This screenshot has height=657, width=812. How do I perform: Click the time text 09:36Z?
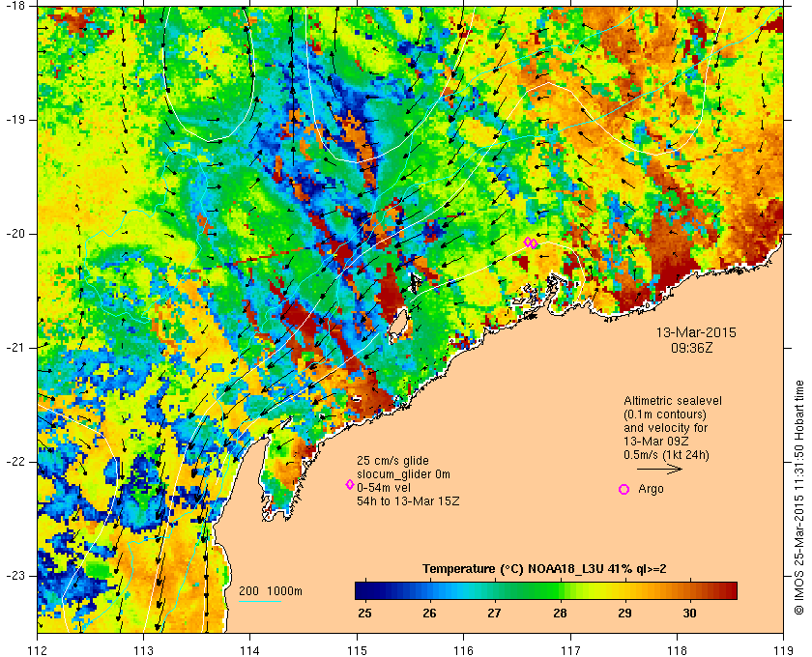click(692, 348)
